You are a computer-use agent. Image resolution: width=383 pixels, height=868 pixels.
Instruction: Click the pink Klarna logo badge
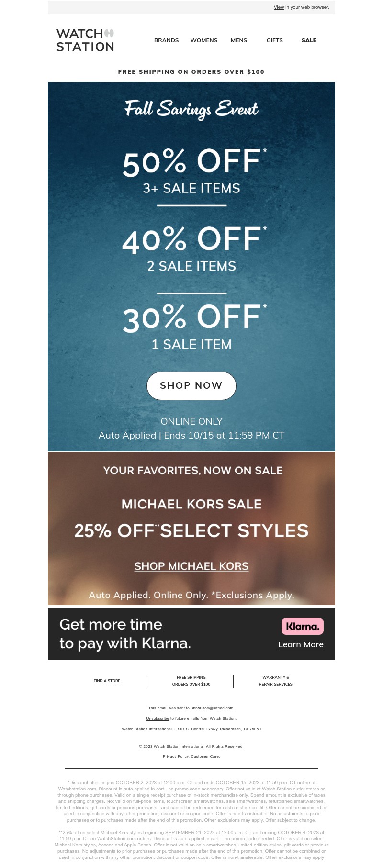tap(302, 626)
